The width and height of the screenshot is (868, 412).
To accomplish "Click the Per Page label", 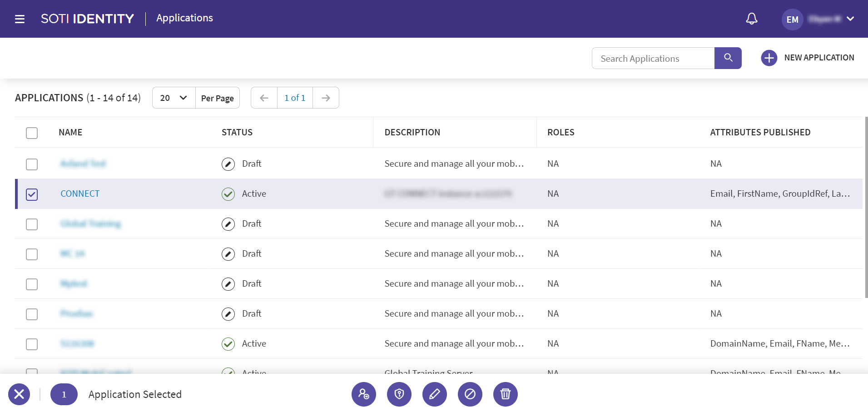I will 218,98.
